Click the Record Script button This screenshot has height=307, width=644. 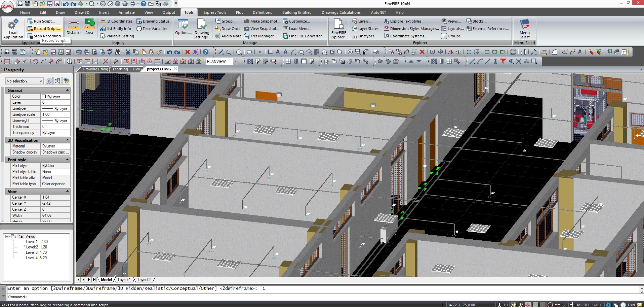tap(44, 29)
